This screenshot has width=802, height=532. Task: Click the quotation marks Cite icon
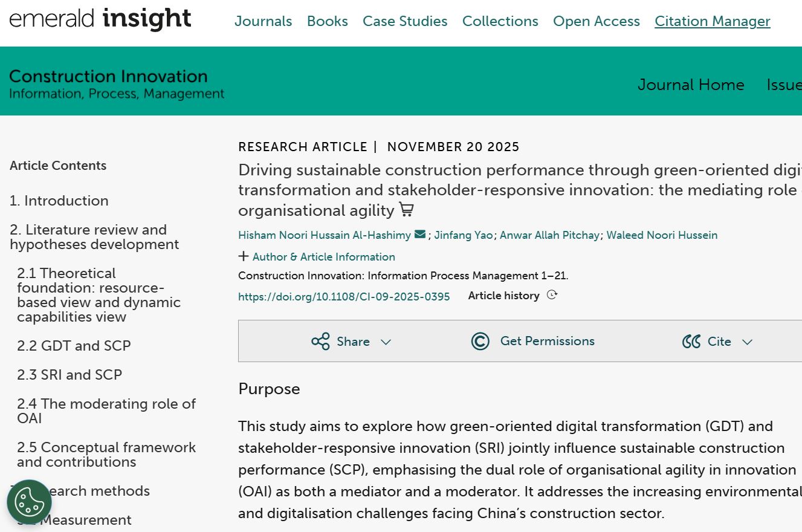pyautogui.click(x=691, y=342)
